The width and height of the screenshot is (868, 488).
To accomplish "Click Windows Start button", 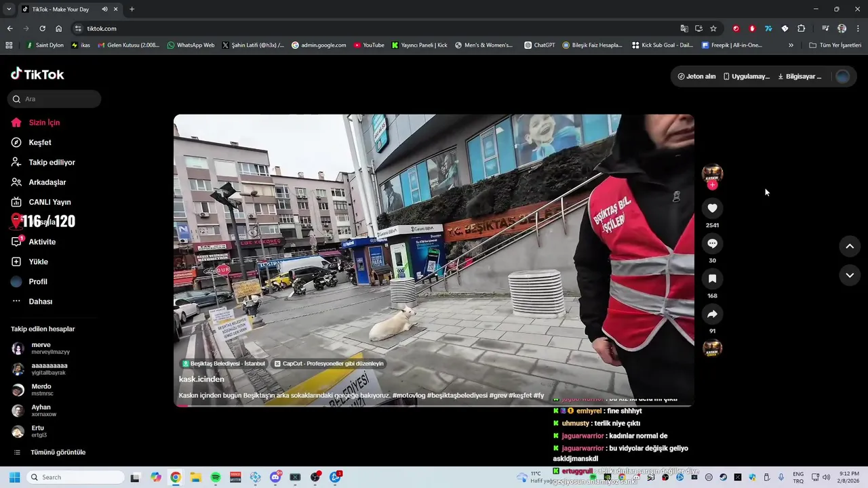I will 14,477.
